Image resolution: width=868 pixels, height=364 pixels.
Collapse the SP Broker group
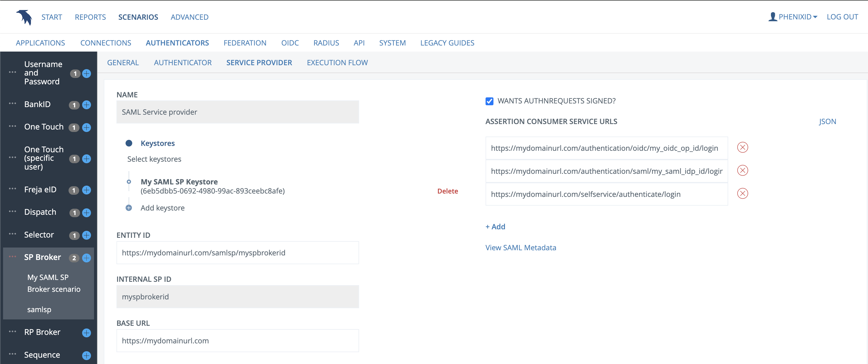42,257
